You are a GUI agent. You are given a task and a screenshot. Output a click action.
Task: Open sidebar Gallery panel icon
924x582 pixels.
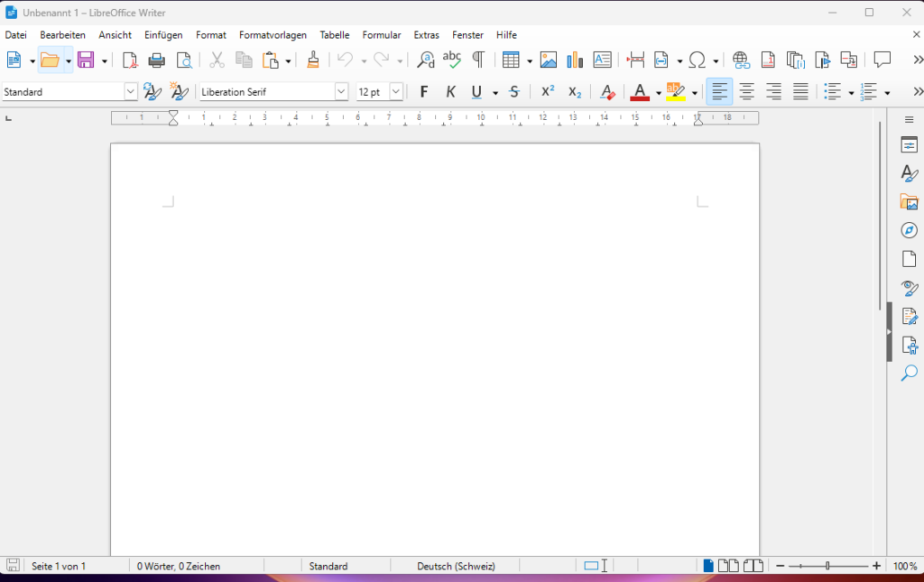(x=910, y=202)
